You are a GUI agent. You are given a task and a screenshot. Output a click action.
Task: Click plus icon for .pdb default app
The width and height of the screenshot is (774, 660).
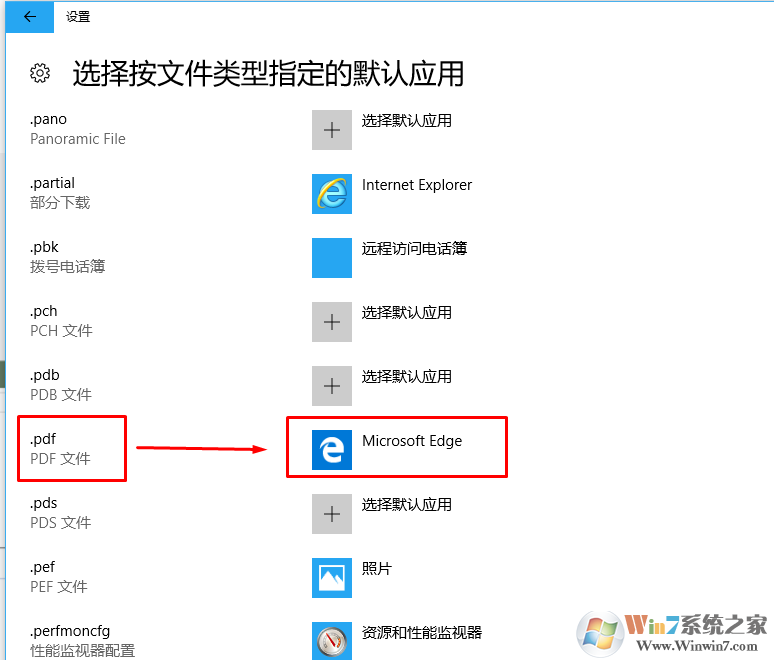(x=332, y=386)
